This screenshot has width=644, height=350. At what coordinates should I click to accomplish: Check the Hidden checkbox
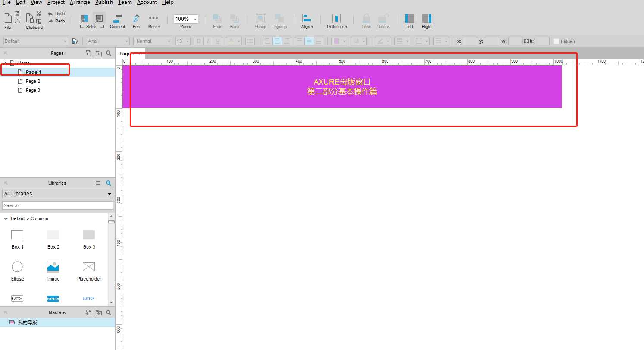click(556, 41)
